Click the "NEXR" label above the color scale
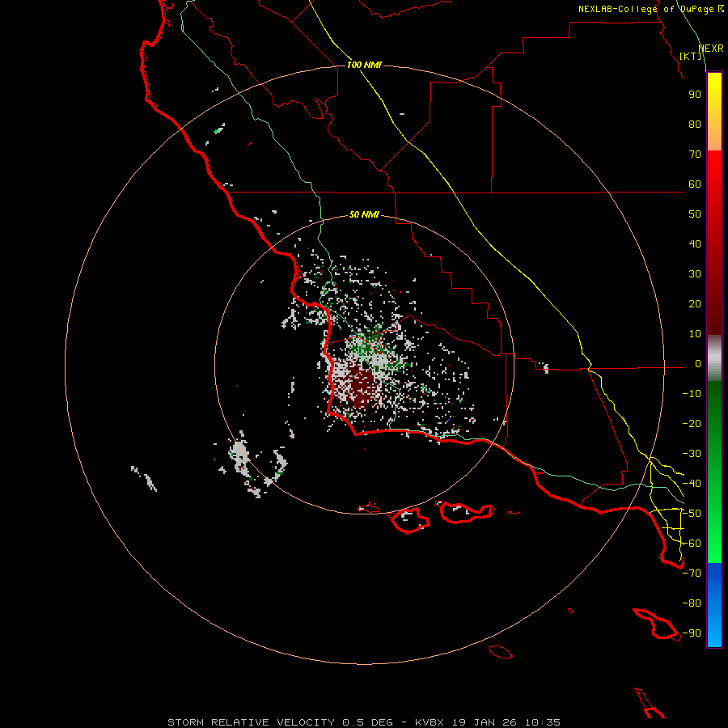Image resolution: width=728 pixels, height=728 pixels. (711, 49)
